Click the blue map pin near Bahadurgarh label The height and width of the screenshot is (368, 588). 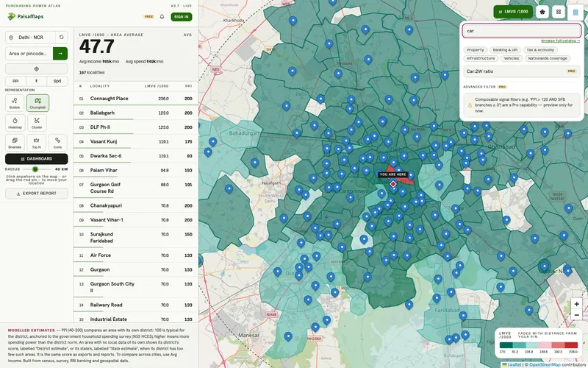coord(212,142)
